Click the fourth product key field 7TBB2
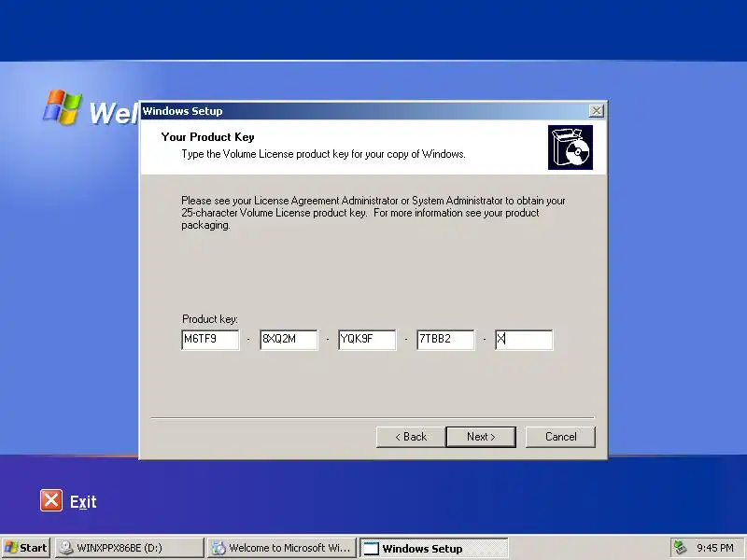Viewport: 747px width, 560px height. coord(445,340)
